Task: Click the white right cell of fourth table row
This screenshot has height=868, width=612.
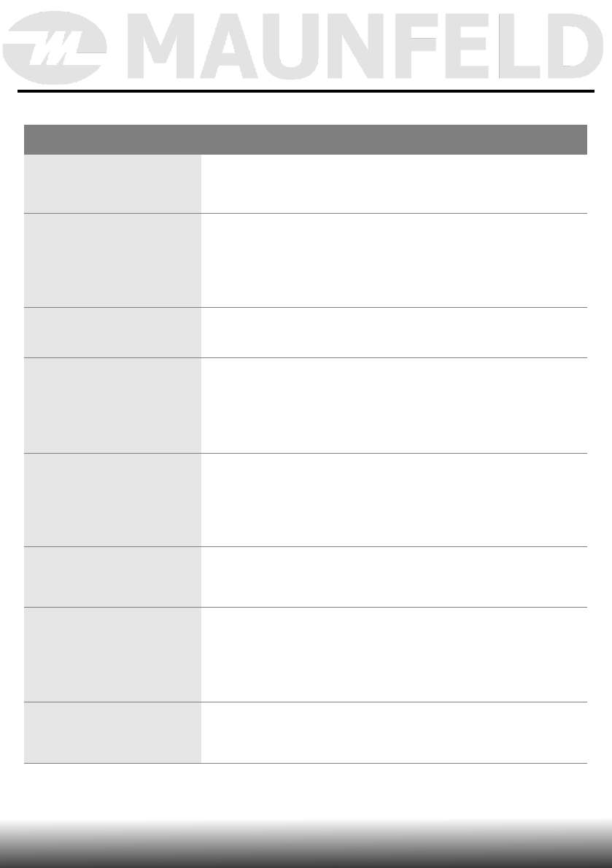Action: tap(394, 406)
